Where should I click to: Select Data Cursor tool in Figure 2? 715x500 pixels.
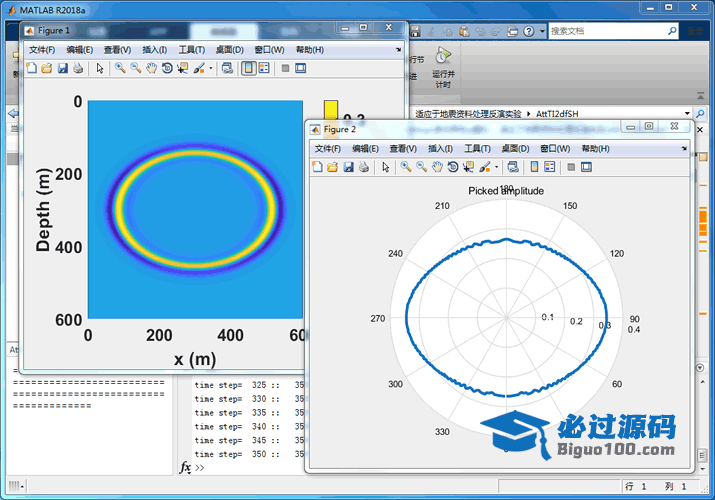[x=468, y=167]
